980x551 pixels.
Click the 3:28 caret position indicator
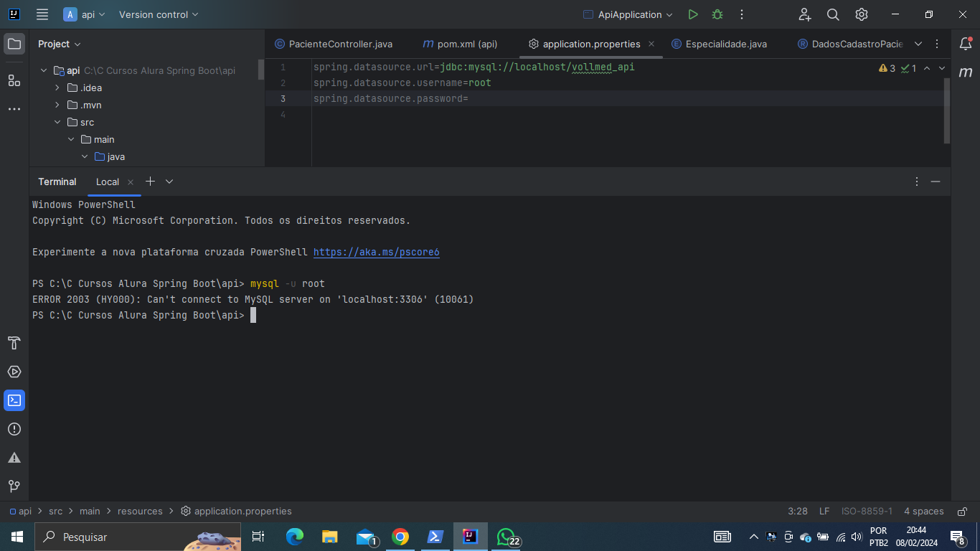(x=798, y=512)
